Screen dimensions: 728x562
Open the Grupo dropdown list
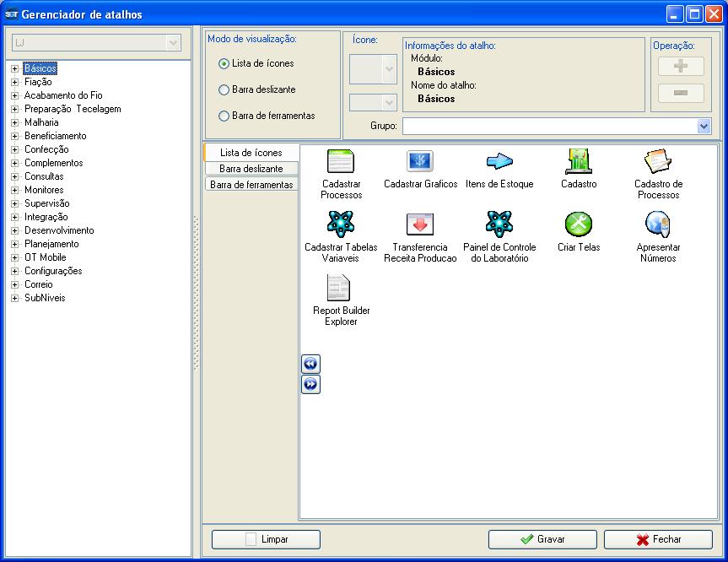click(x=704, y=126)
